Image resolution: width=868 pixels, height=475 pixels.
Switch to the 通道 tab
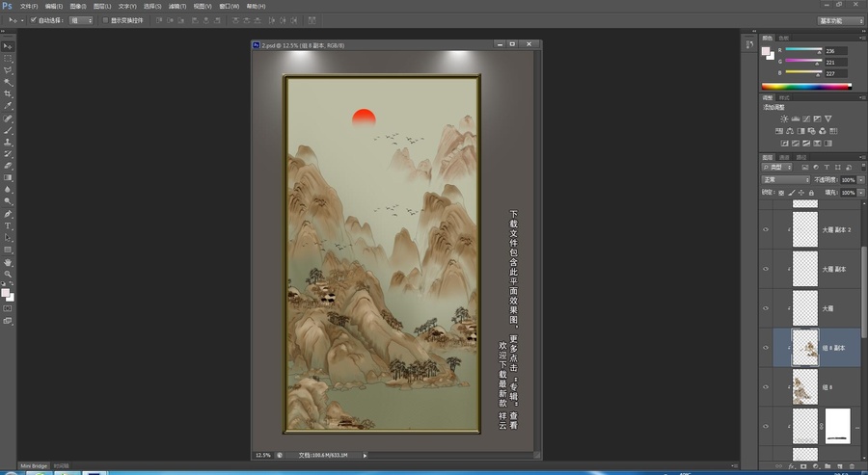pyautogui.click(x=784, y=158)
